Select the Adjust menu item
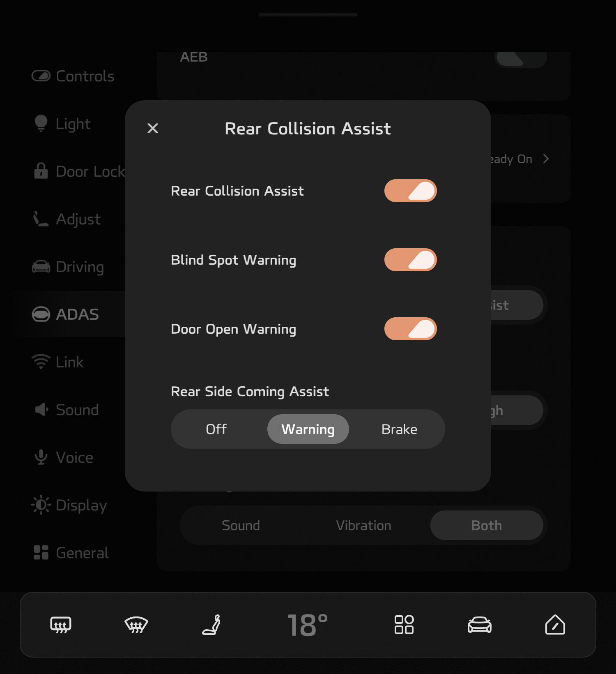 (x=67, y=219)
